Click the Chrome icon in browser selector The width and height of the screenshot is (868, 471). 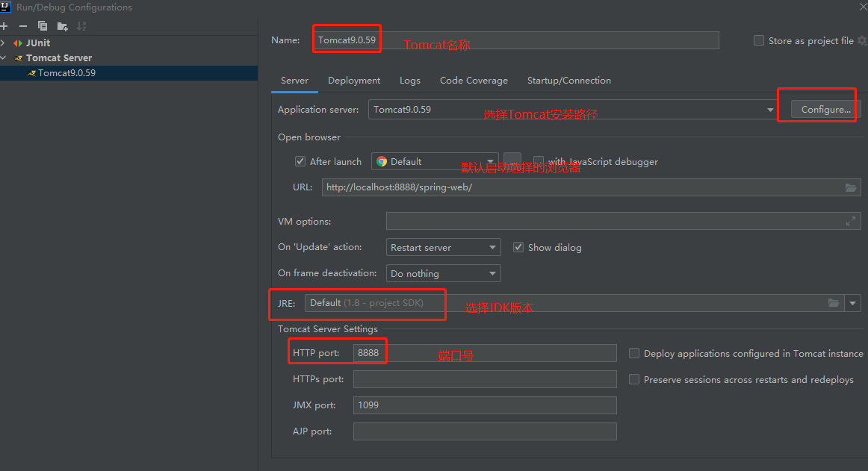[x=382, y=162]
